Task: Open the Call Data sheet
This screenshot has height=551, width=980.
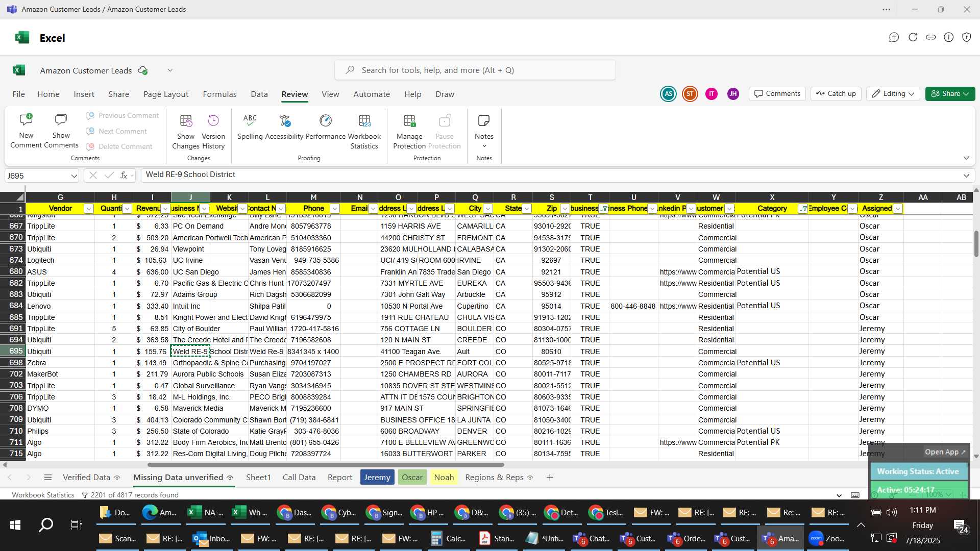Action: coord(299,478)
